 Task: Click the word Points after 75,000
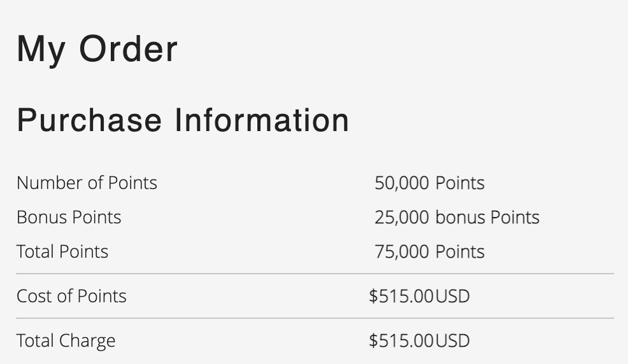pos(460,252)
